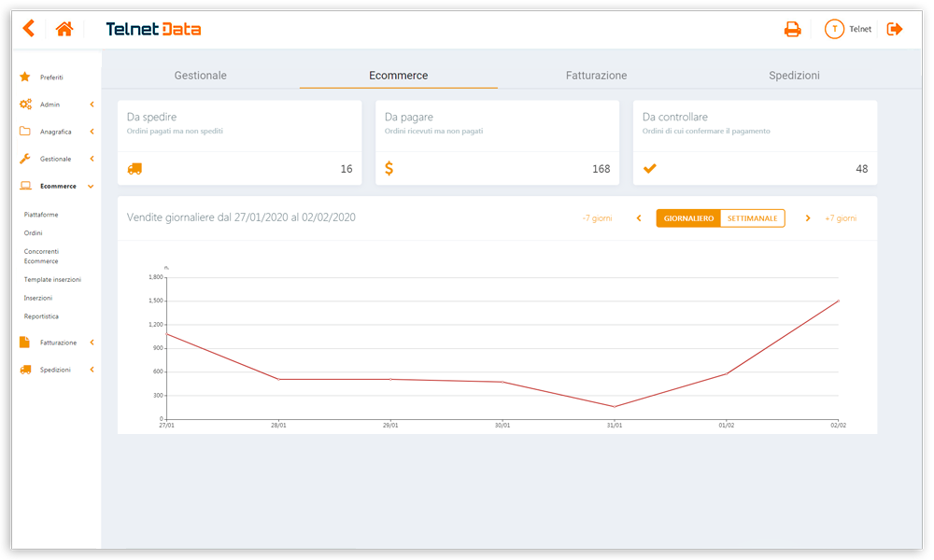
Task: Click the Telnet username label
Action: [x=860, y=29]
